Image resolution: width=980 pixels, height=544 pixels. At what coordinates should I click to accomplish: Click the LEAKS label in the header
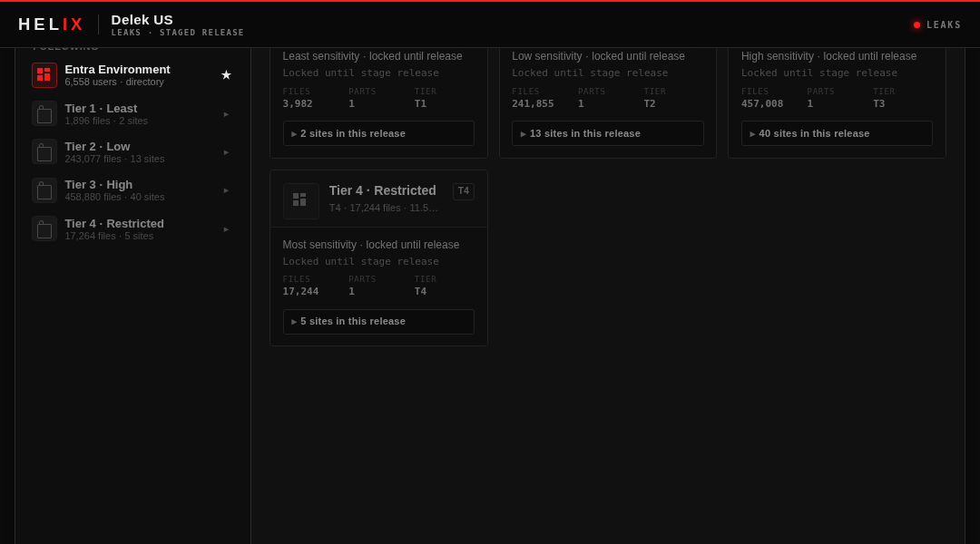tap(944, 25)
